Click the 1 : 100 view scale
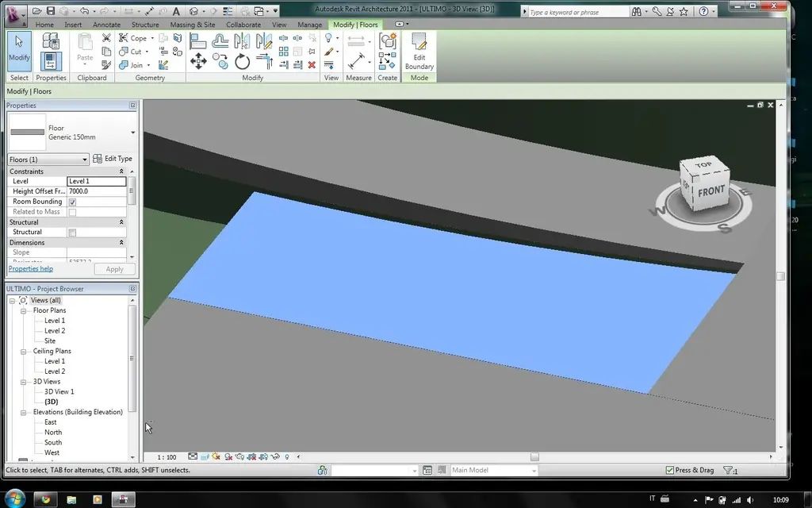The height and width of the screenshot is (508, 812). pyautogui.click(x=167, y=457)
